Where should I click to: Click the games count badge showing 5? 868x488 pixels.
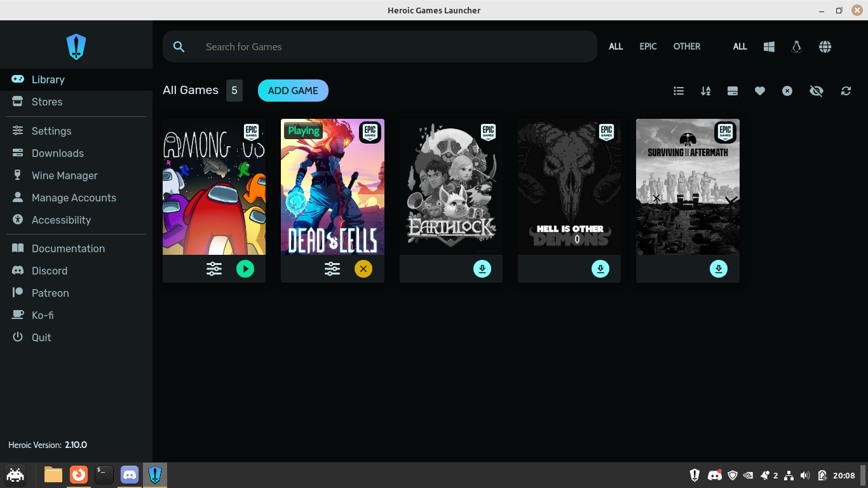coord(234,90)
